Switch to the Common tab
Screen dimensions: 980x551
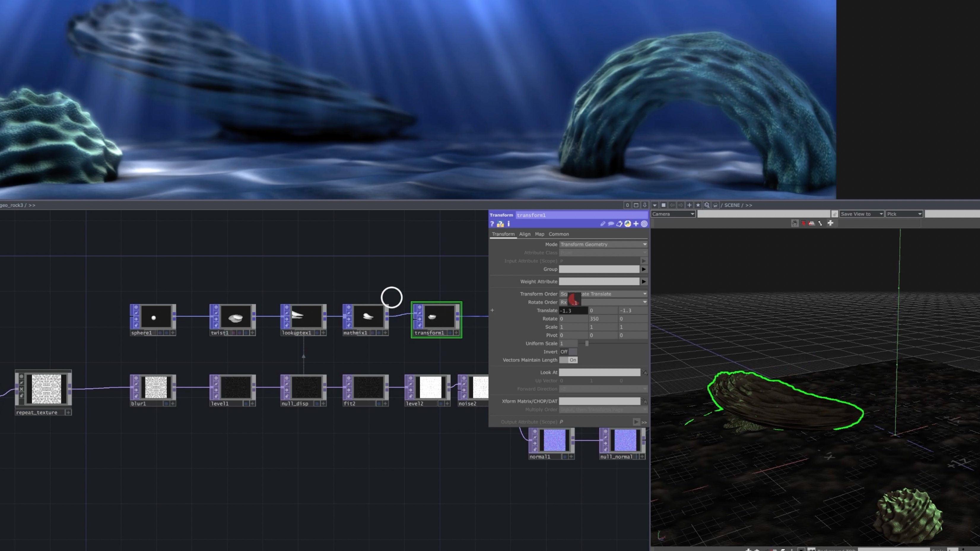(558, 234)
